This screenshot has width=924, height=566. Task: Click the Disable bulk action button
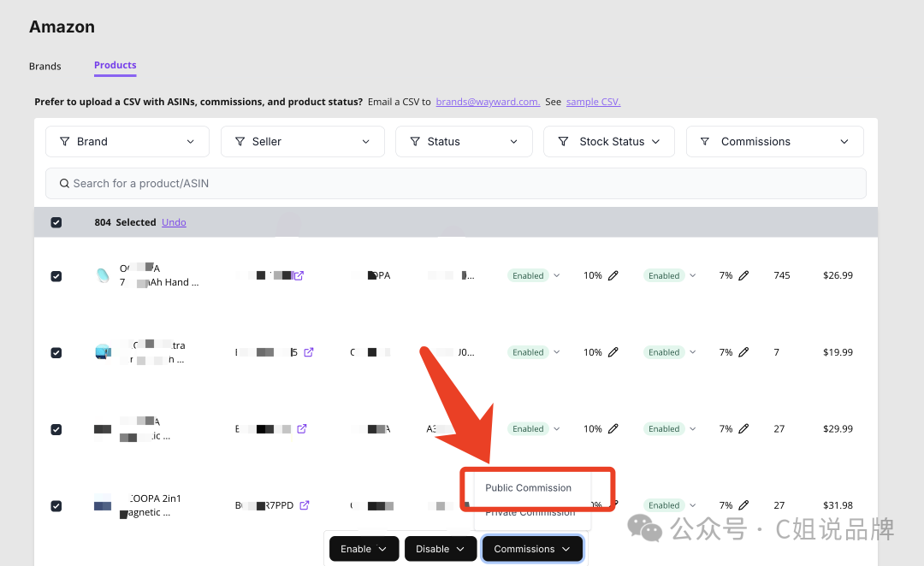(x=440, y=549)
